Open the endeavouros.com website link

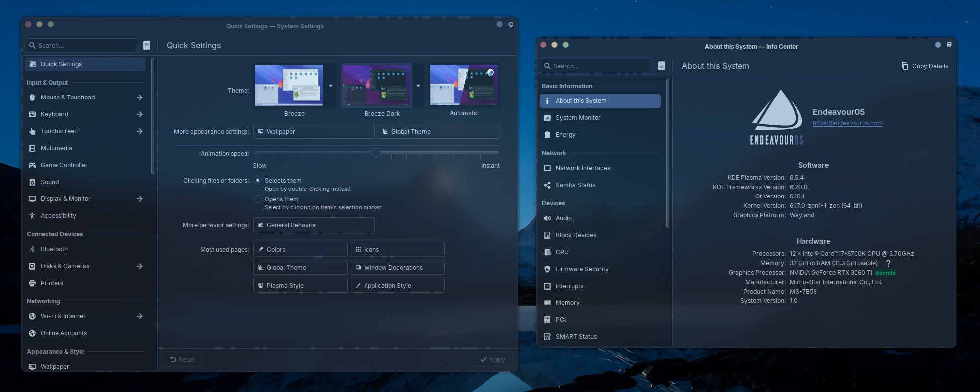[847, 123]
